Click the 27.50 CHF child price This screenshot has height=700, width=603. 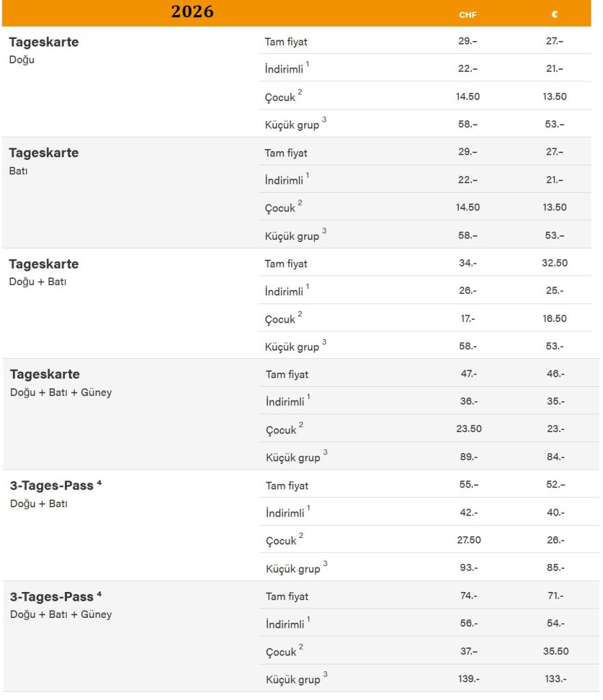[x=468, y=539]
